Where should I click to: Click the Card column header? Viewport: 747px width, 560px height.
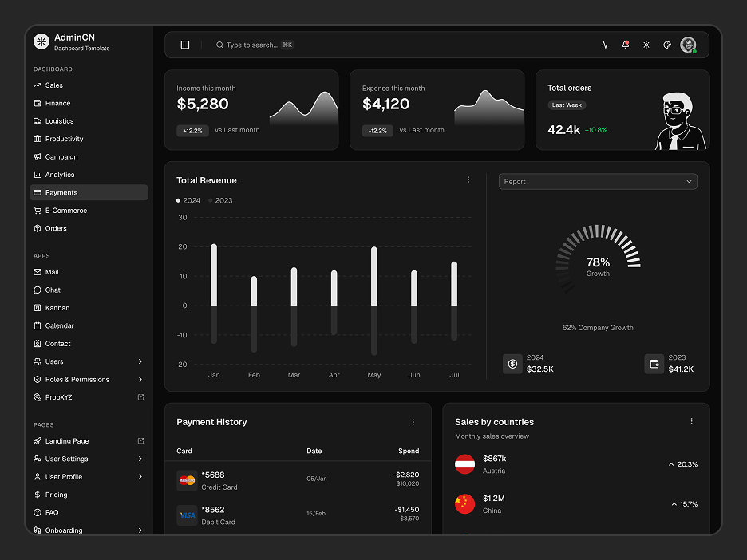pos(184,451)
